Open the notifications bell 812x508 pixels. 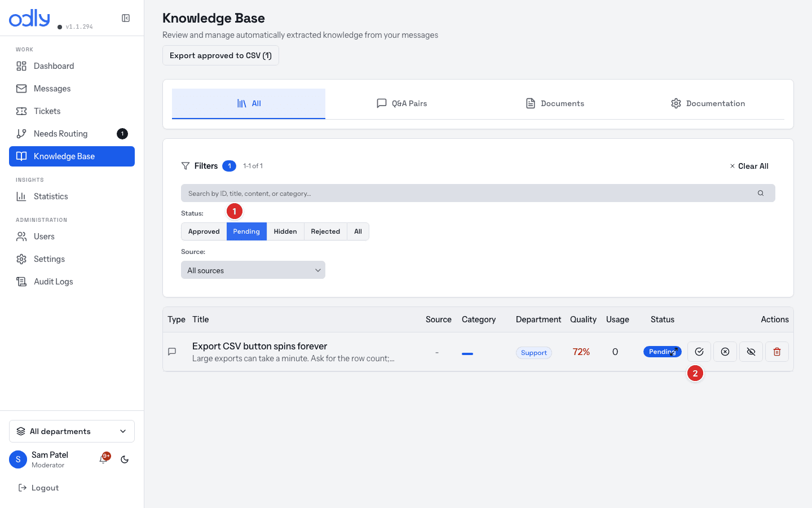[104, 459]
